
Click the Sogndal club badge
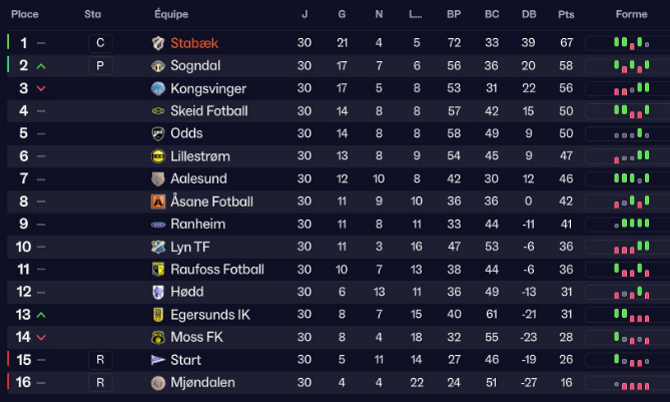tap(158, 66)
